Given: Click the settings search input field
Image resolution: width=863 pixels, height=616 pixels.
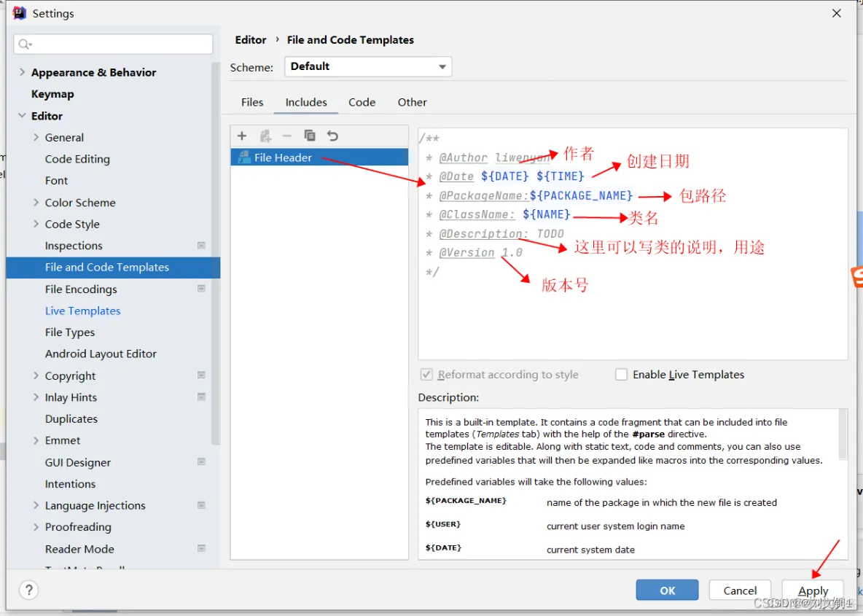Looking at the screenshot, I should coord(113,44).
